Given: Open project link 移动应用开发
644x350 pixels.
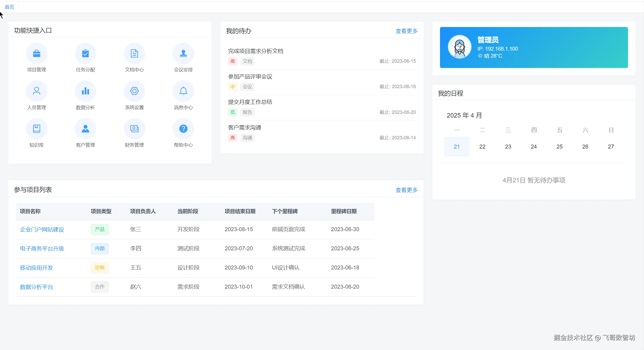Looking at the screenshot, I should tap(36, 268).
